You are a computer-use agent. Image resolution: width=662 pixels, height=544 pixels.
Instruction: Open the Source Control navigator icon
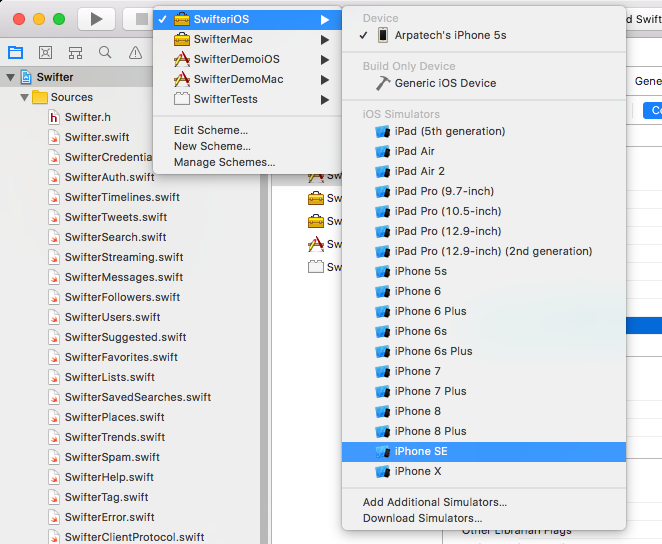[45, 53]
